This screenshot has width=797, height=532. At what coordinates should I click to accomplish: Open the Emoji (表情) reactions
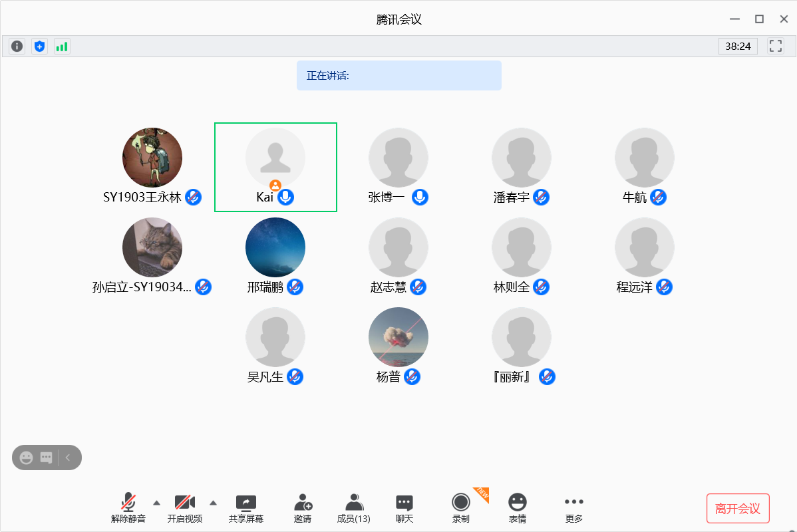coord(518,508)
